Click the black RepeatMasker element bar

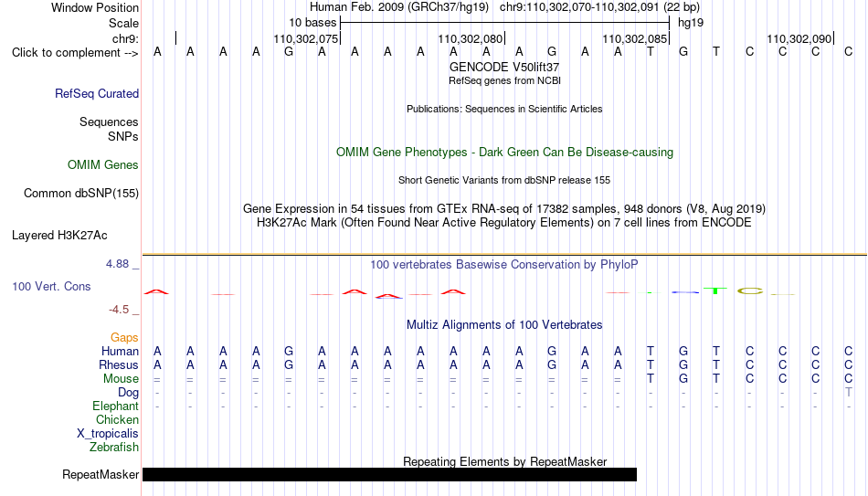pyautogui.click(x=390, y=474)
